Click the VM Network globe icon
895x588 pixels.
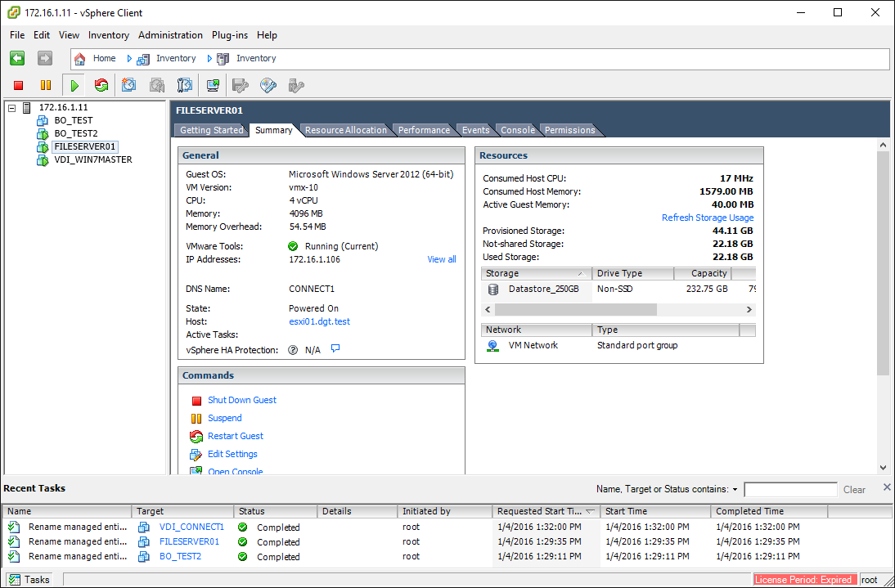click(x=492, y=346)
